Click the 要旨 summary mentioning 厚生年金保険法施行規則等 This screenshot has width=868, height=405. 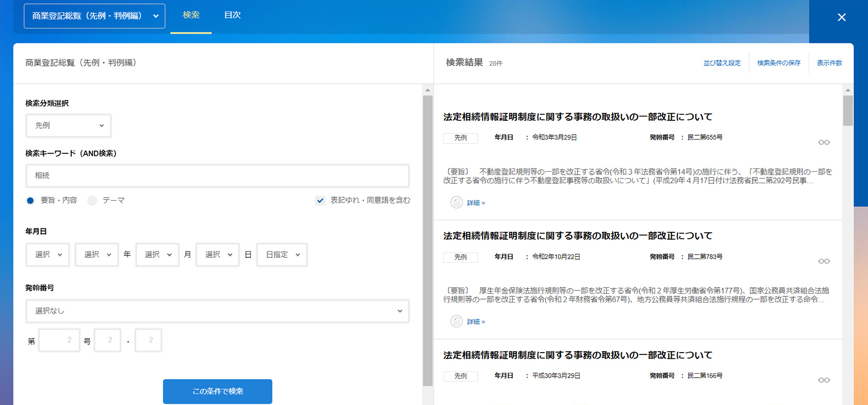[x=636, y=295]
